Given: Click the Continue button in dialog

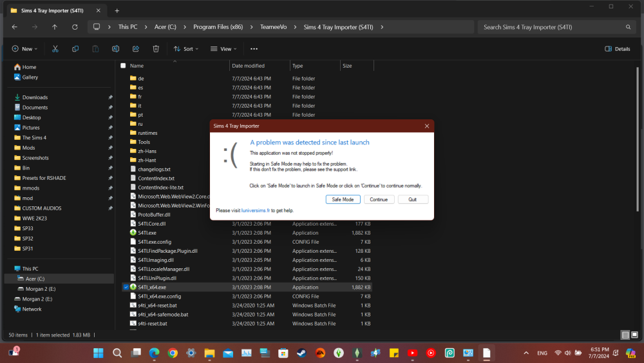Looking at the screenshot, I should pos(379,199).
